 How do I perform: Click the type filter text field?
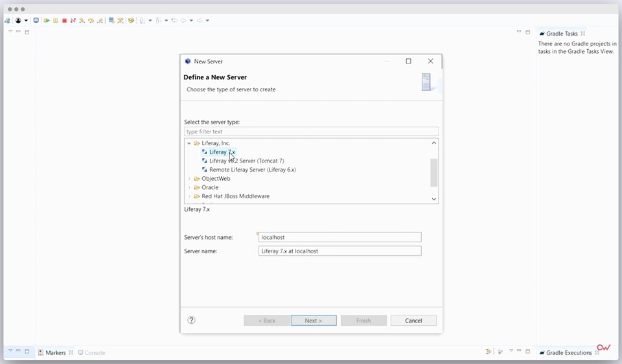(311, 131)
